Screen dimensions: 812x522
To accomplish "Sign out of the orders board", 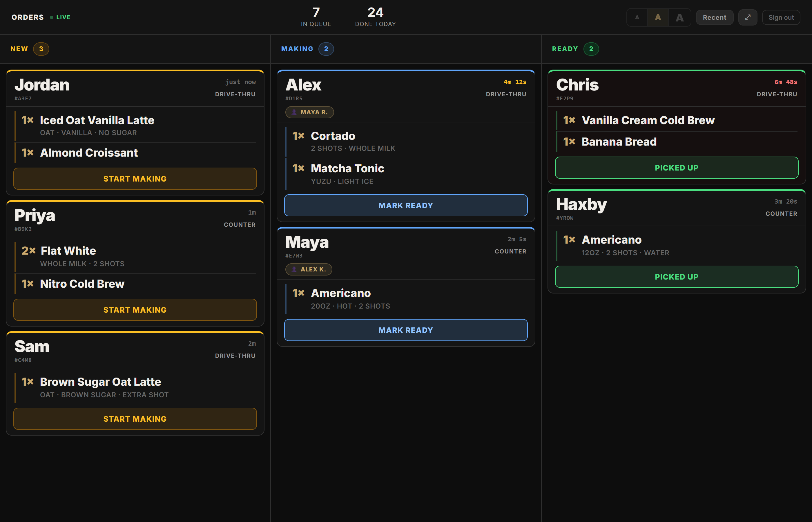I will [781, 17].
